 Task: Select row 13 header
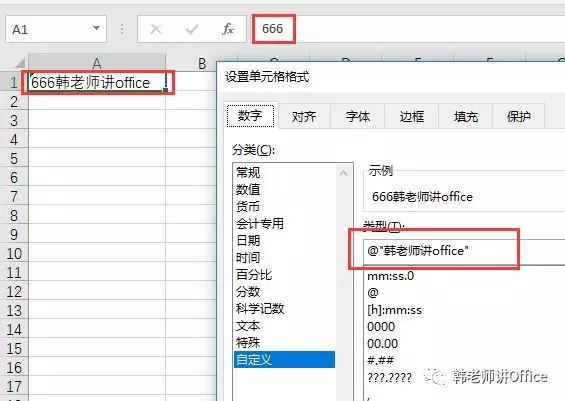[14, 311]
